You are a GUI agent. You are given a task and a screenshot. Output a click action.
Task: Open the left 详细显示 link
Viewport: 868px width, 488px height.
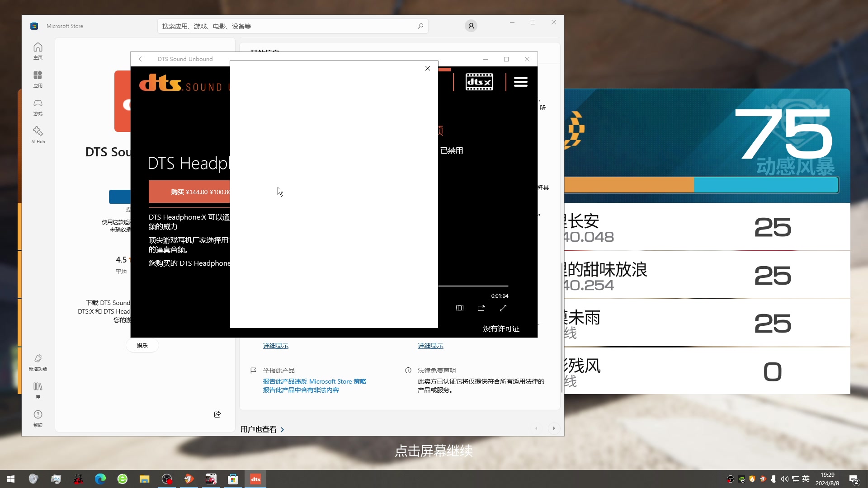pyautogui.click(x=276, y=346)
